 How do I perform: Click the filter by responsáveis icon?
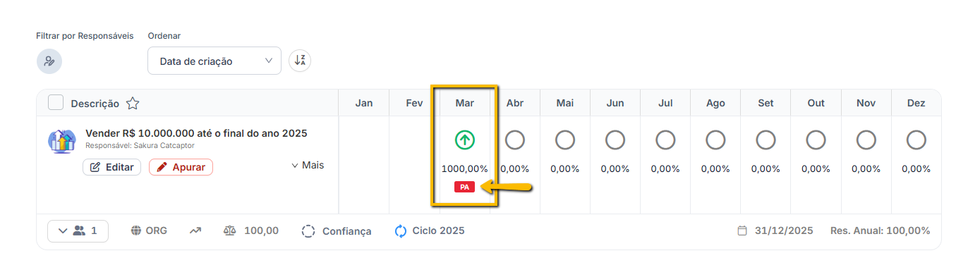click(x=49, y=61)
